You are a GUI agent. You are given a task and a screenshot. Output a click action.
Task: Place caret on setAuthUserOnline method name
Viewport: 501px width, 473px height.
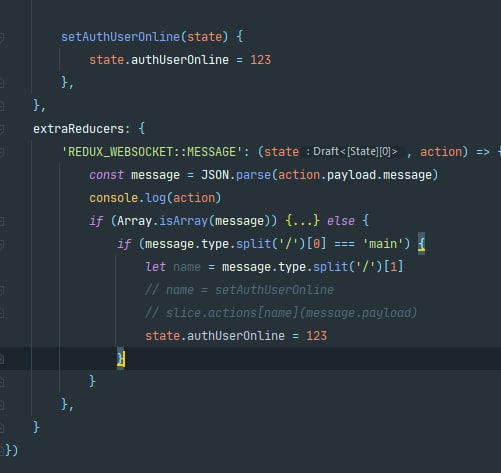point(120,37)
